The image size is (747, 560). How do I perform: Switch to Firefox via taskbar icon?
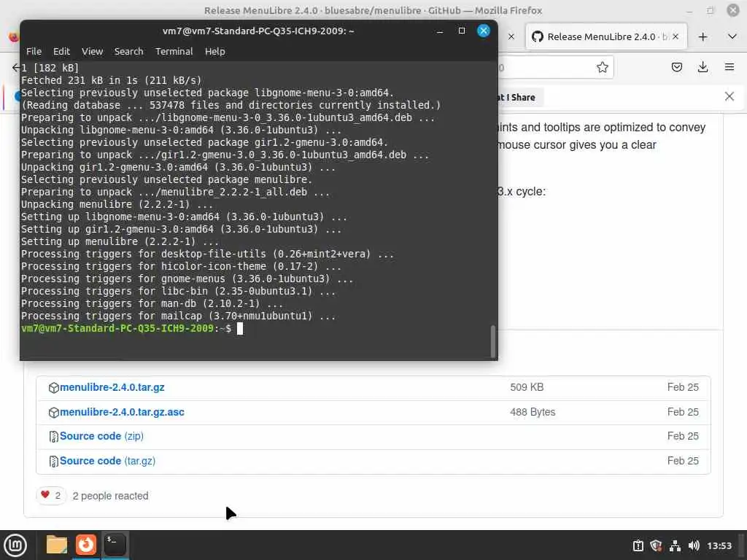86,545
